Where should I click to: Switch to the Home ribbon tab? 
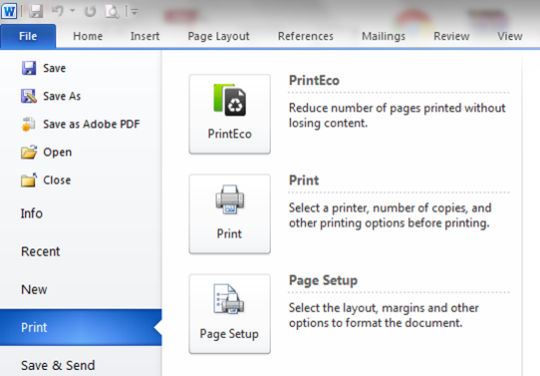click(88, 36)
